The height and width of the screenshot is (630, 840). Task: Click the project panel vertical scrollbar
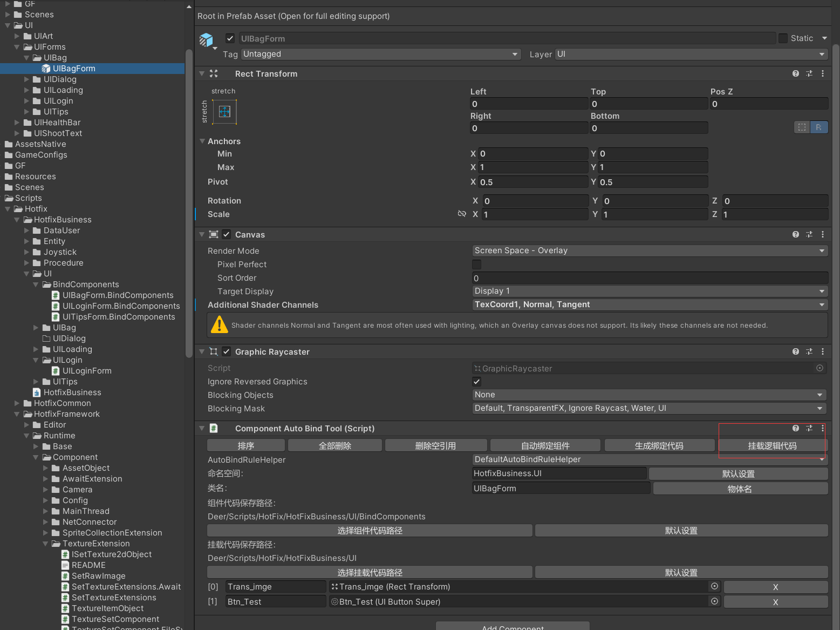click(189, 203)
